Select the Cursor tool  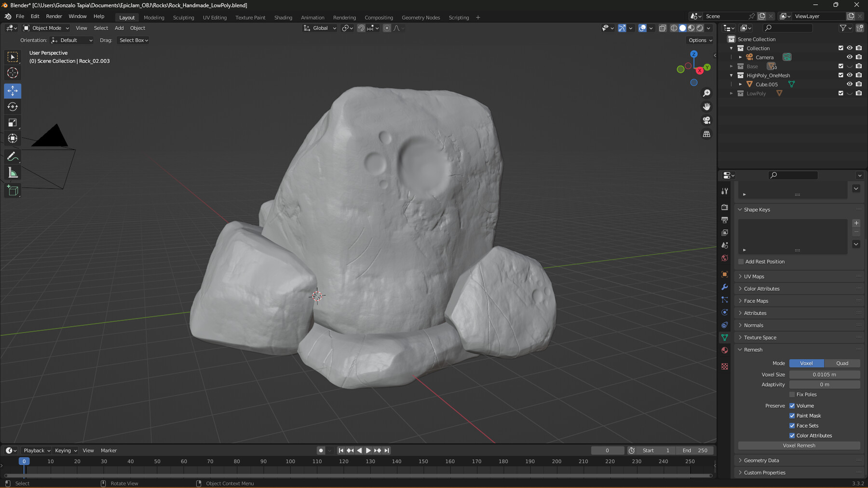[13, 73]
